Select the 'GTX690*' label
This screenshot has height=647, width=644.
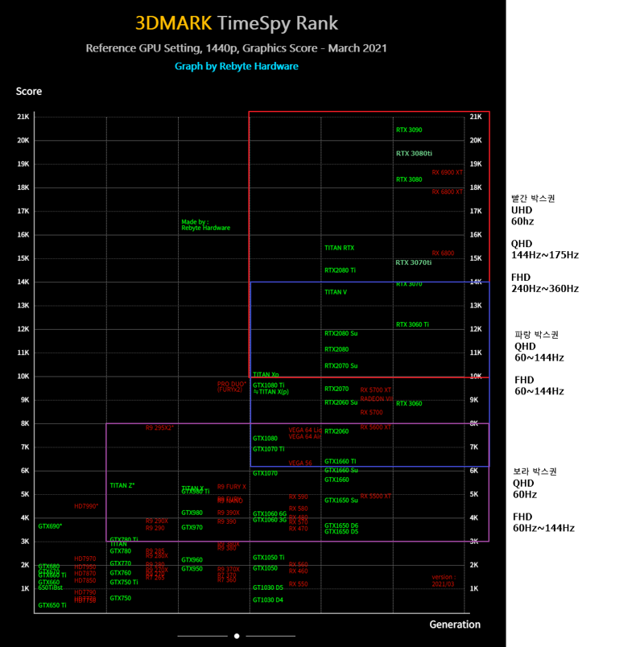pos(50,526)
